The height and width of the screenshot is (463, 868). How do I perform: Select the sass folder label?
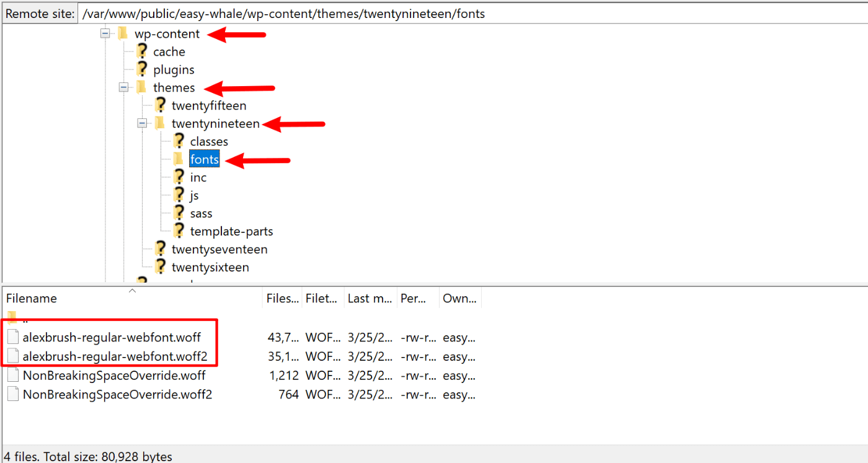(x=201, y=214)
